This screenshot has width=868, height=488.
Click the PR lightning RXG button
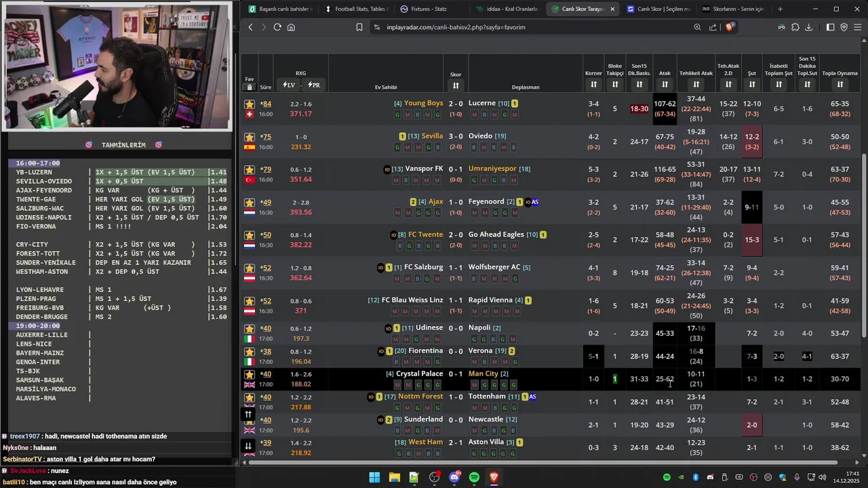tap(313, 85)
